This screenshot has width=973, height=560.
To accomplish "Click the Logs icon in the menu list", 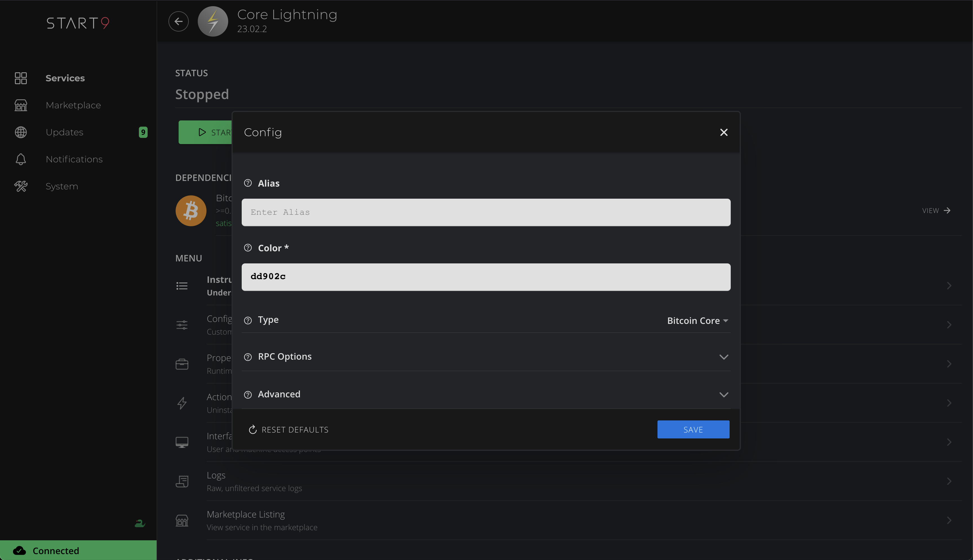I will pos(182,481).
